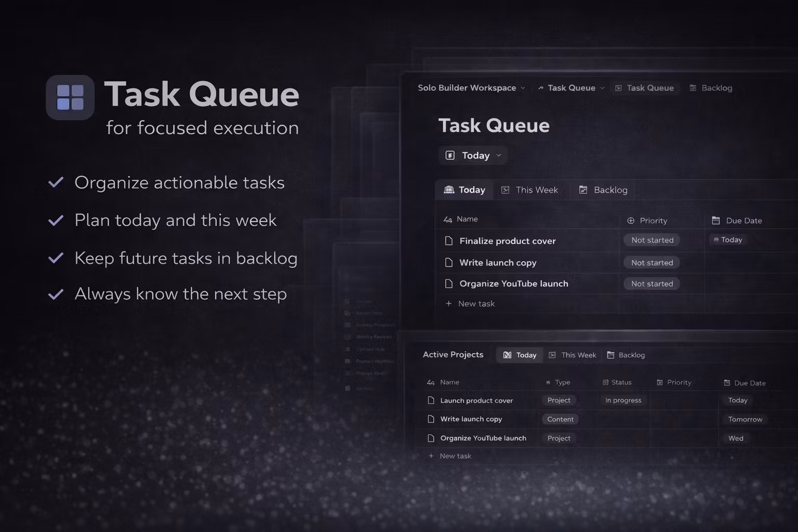Open the Backlog tab in Task Queue table

[603, 190]
